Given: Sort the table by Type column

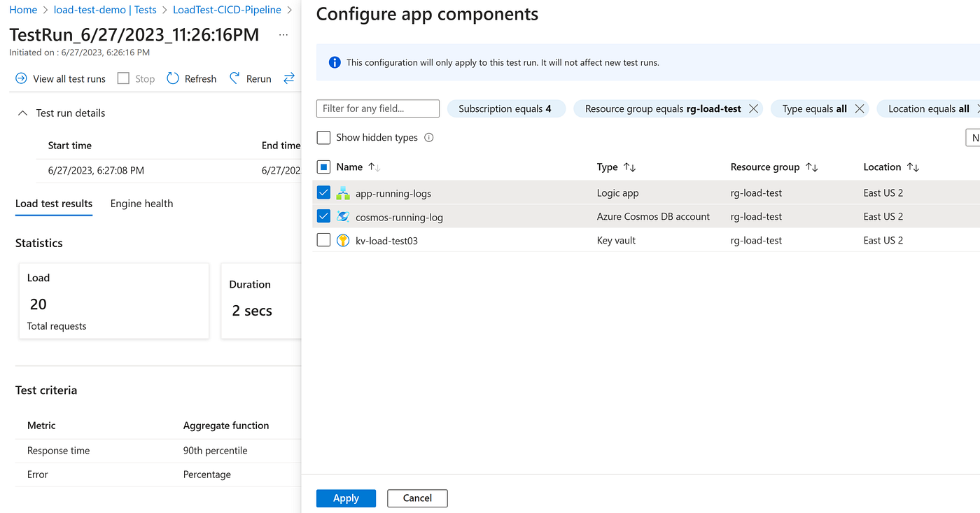Looking at the screenshot, I should pyautogui.click(x=629, y=167).
